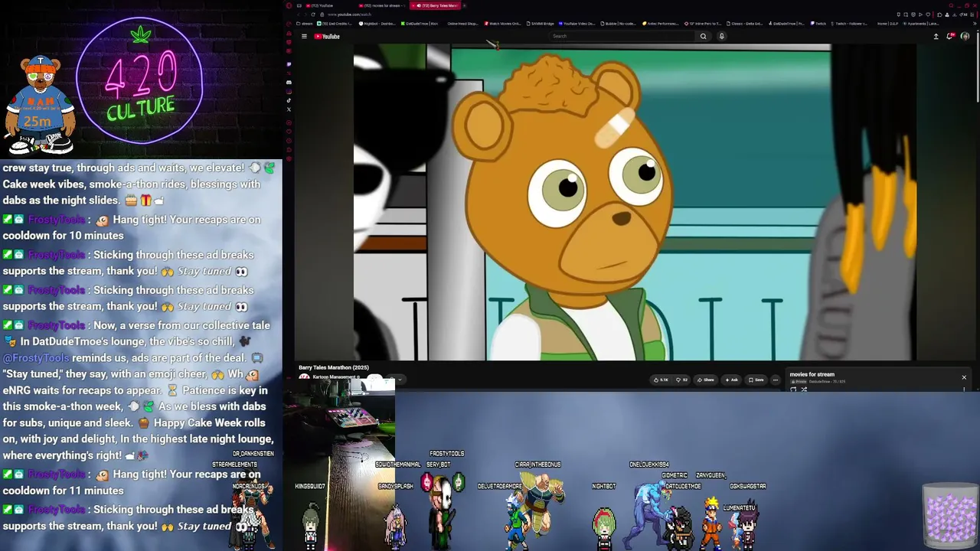The width and height of the screenshot is (980, 551).
Task: Open the Twitch bookmark
Action: pos(818,24)
